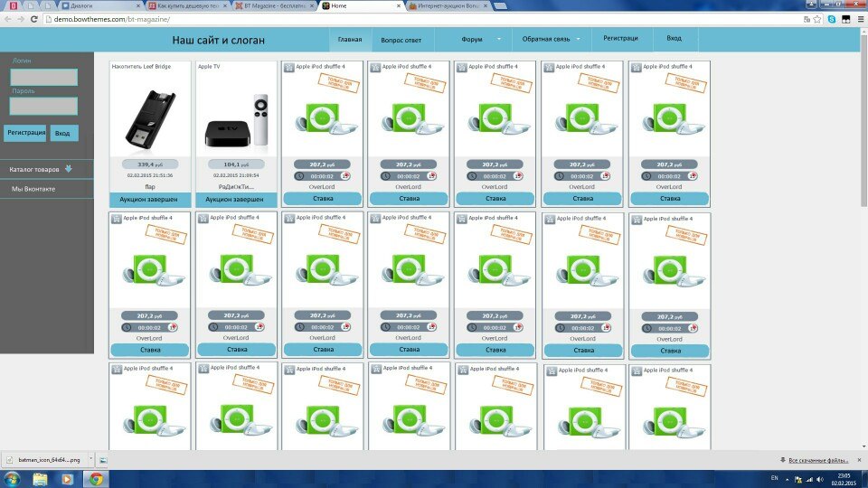Expand the Каталог товаров sidebar item

(x=46, y=169)
